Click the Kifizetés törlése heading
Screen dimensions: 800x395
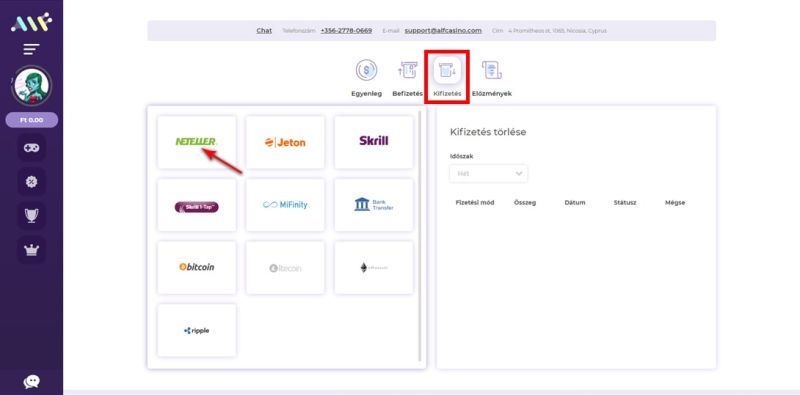(x=488, y=132)
